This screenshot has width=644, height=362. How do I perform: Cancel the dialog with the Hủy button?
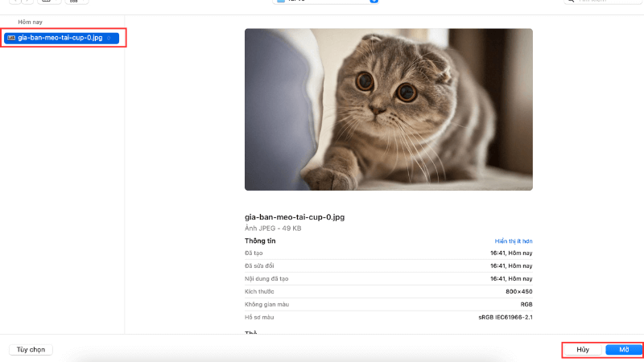583,350
